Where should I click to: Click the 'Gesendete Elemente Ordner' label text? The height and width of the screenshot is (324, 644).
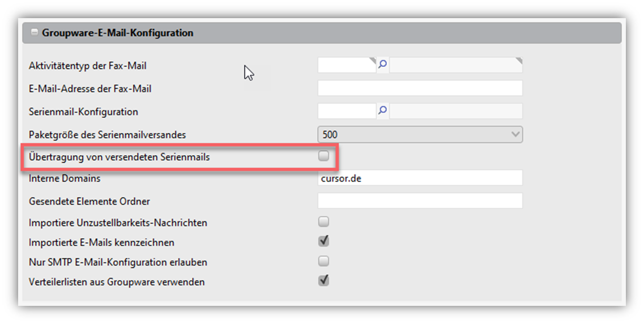coord(89,201)
